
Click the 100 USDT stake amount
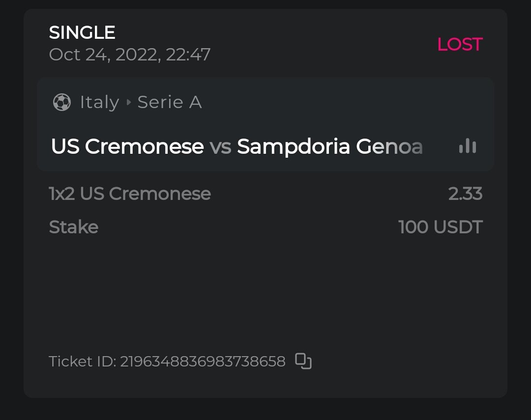tap(441, 227)
